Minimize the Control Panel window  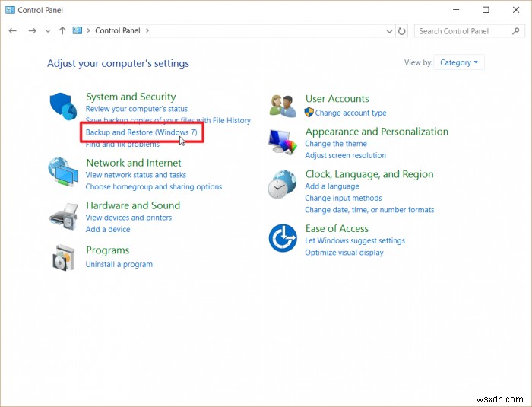[456, 10]
